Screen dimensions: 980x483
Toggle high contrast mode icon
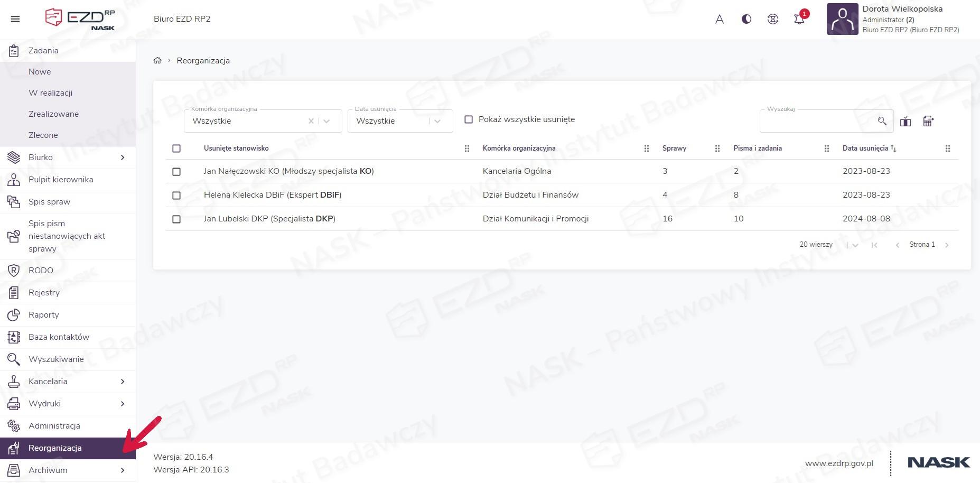point(746,19)
